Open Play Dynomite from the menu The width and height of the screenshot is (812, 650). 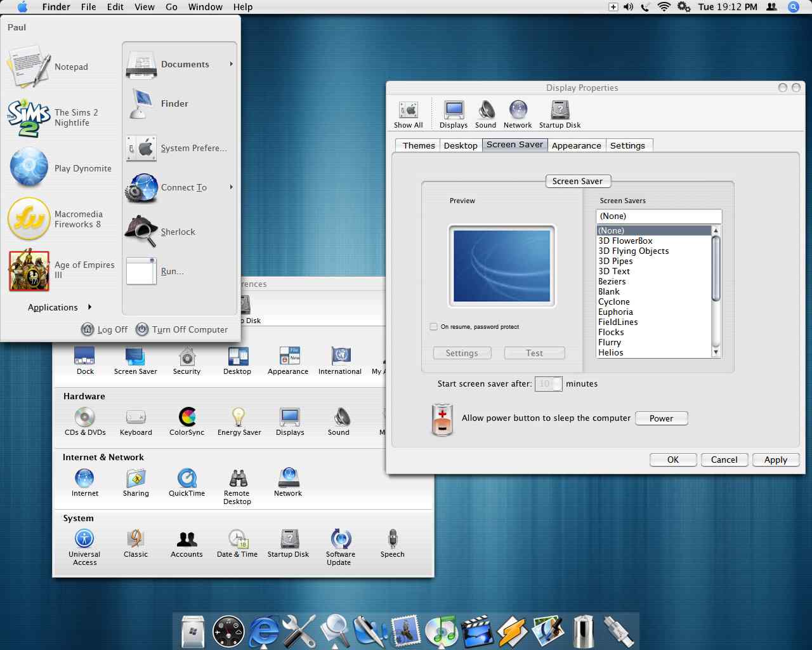click(60, 168)
